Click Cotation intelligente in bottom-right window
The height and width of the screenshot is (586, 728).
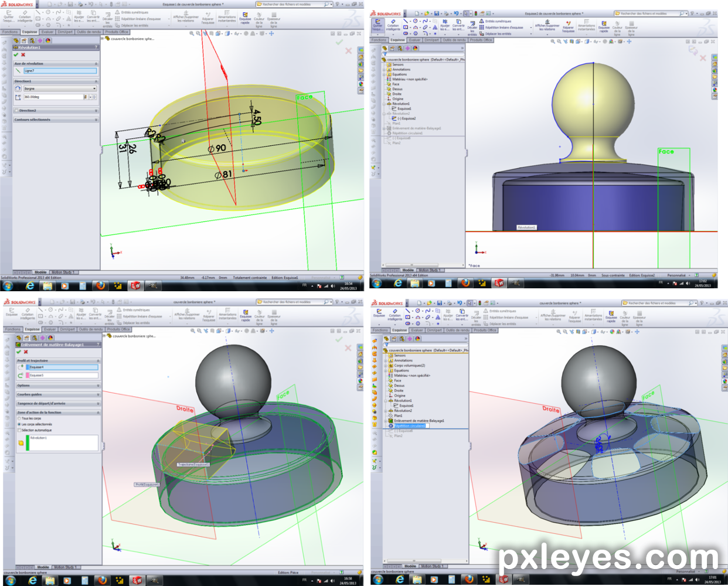[395, 315]
